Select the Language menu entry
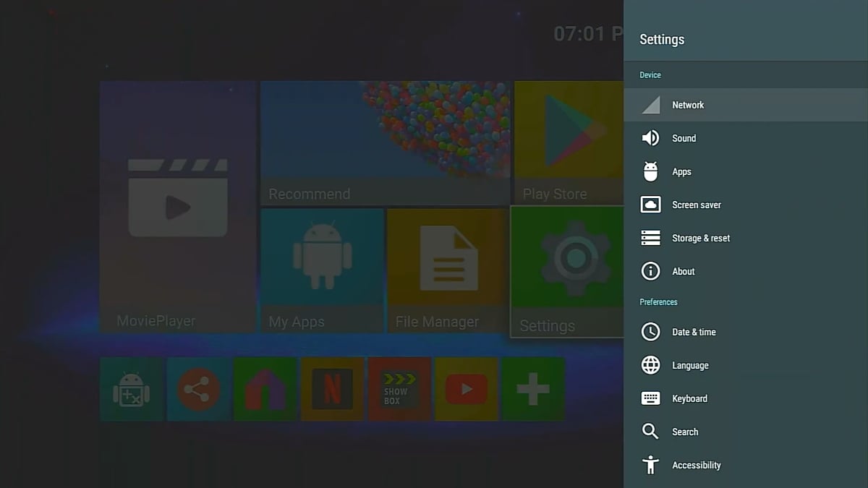Image resolution: width=868 pixels, height=488 pixels. point(746,365)
